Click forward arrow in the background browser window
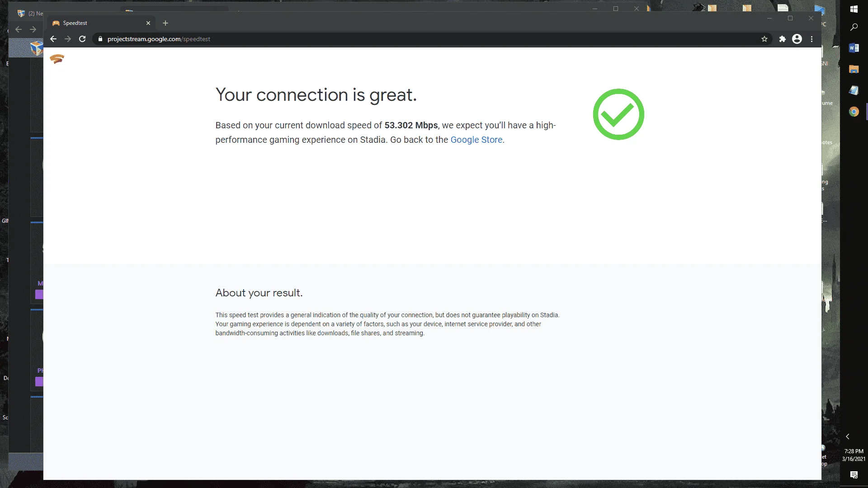The width and height of the screenshot is (868, 488). [33, 29]
